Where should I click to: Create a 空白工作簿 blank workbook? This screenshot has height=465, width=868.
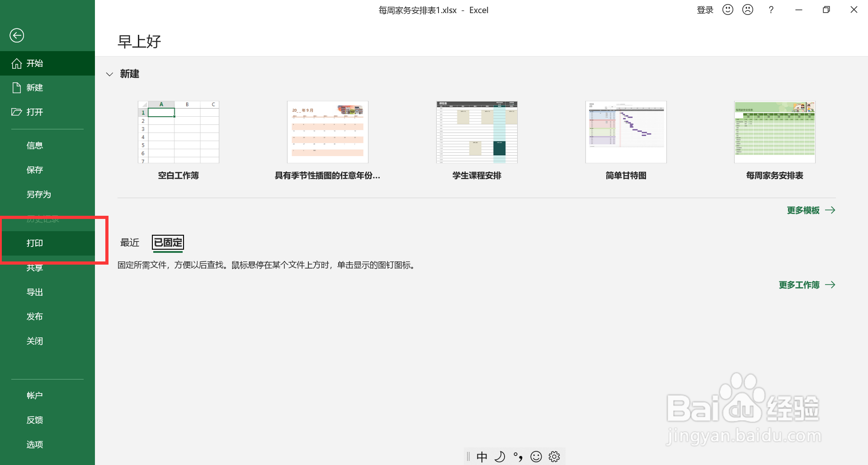(x=178, y=132)
